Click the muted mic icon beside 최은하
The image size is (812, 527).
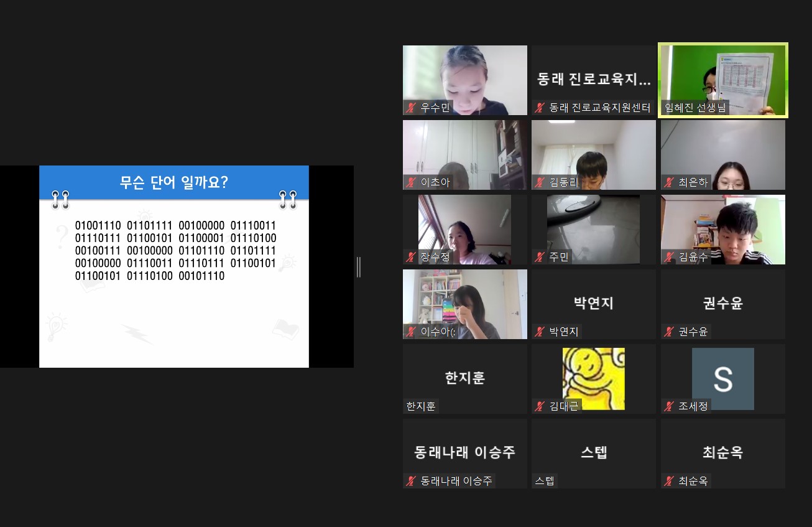tap(669, 182)
